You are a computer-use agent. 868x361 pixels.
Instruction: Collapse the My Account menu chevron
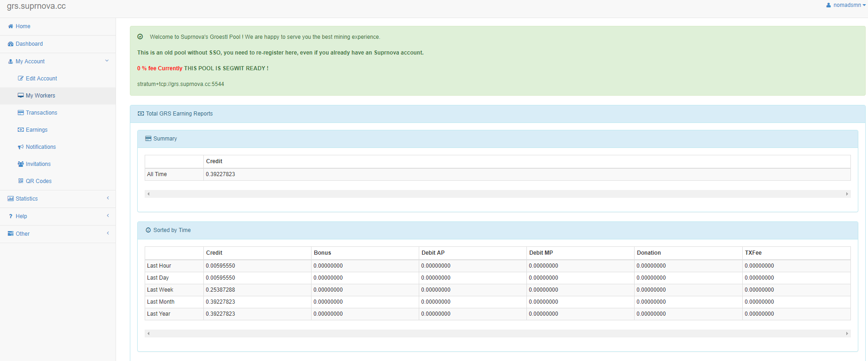click(x=107, y=61)
